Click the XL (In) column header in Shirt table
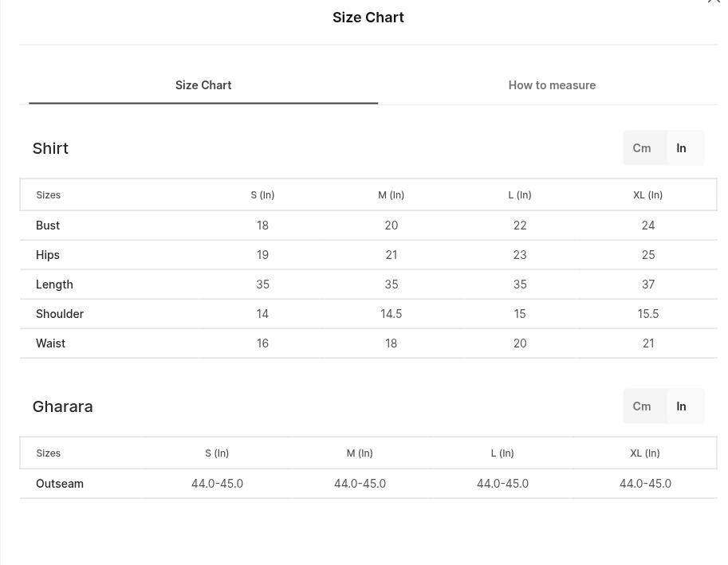The width and height of the screenshot is (728, 565). (x=647, y=194)
